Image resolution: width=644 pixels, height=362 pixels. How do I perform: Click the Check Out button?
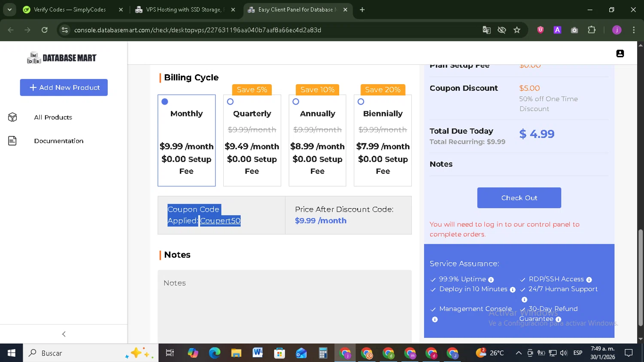[519, 198]
